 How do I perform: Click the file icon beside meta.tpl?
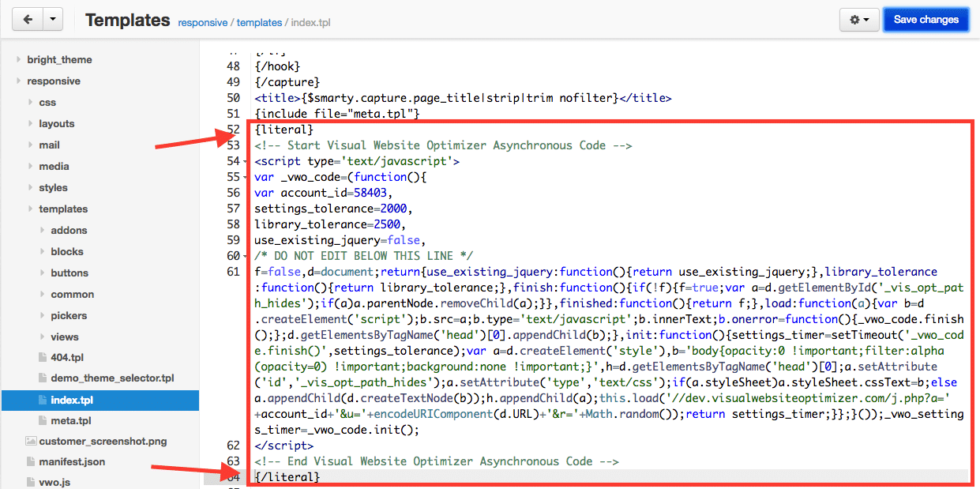(x=43, y=420)
